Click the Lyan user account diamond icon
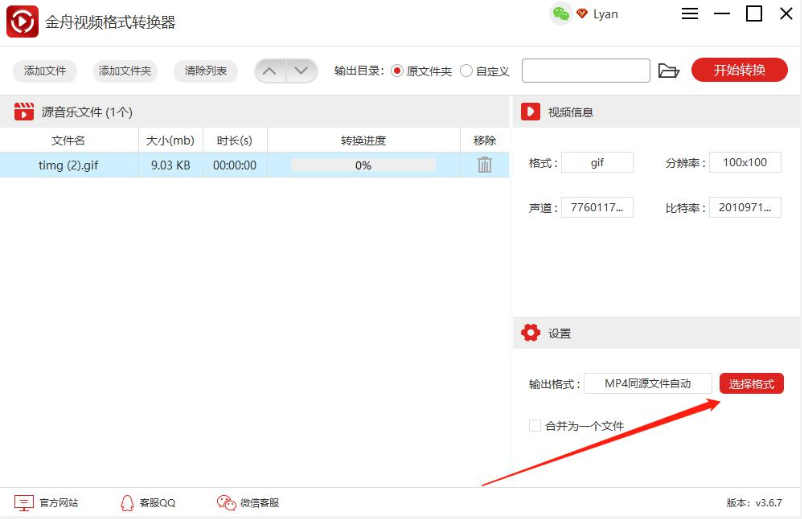This screenshot has width=802, height=519. coord(581,14)
